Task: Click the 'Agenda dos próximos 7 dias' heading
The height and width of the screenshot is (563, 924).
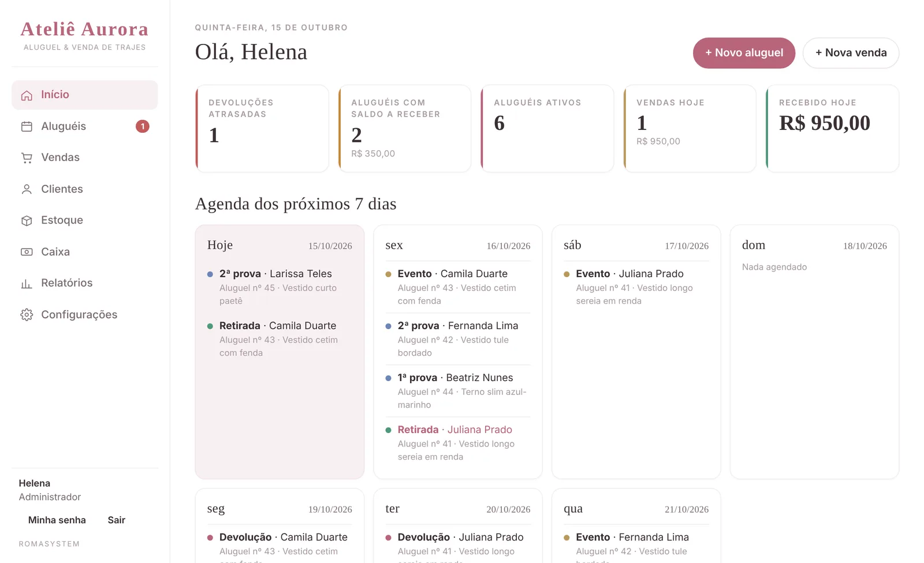Action: [x=296, y=204]
